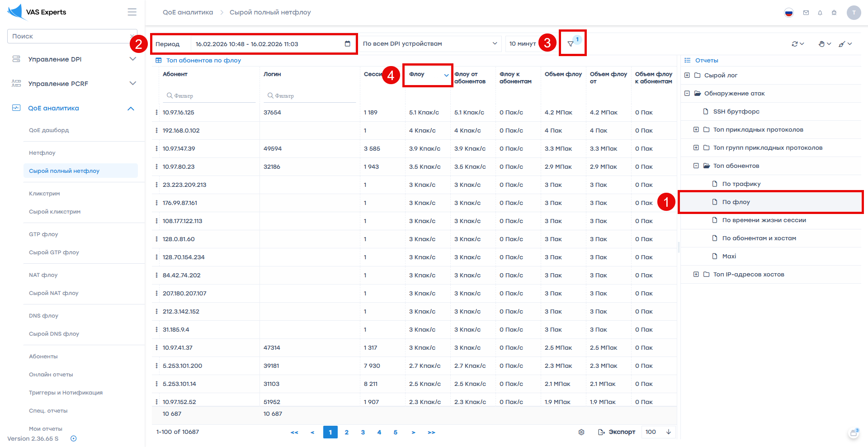Select Кликстрим in the sidebar
Screen dimensions: 868x447
(x=44, y=194)
